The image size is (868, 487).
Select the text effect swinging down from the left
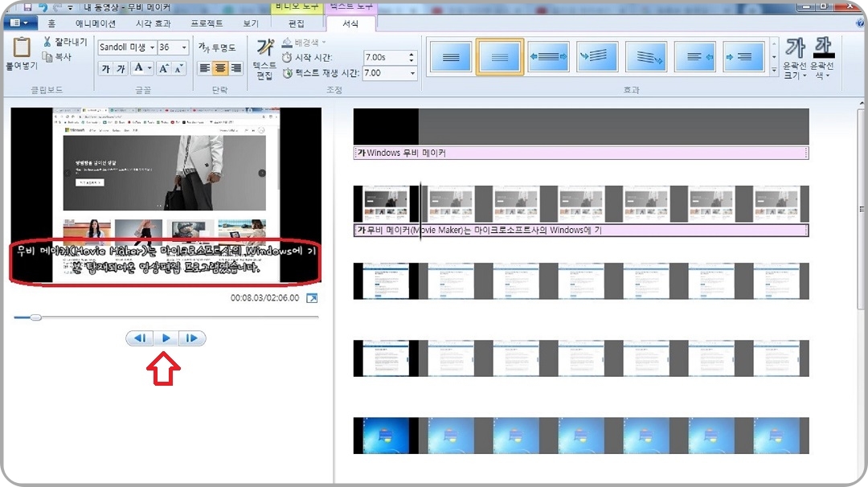pos(596,56)
